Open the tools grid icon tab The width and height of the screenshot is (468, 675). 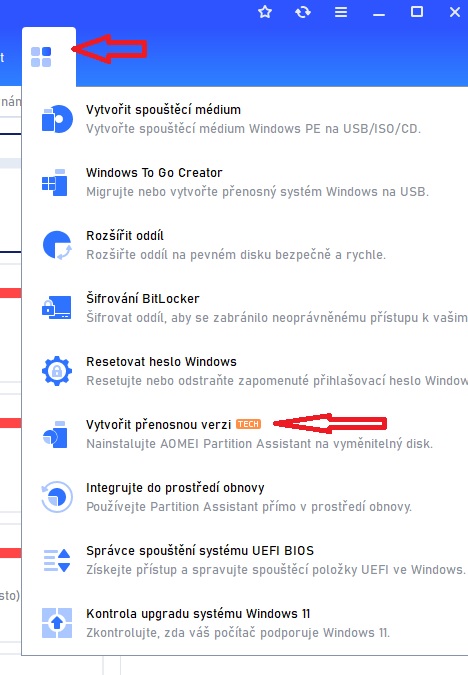[41, 57]
